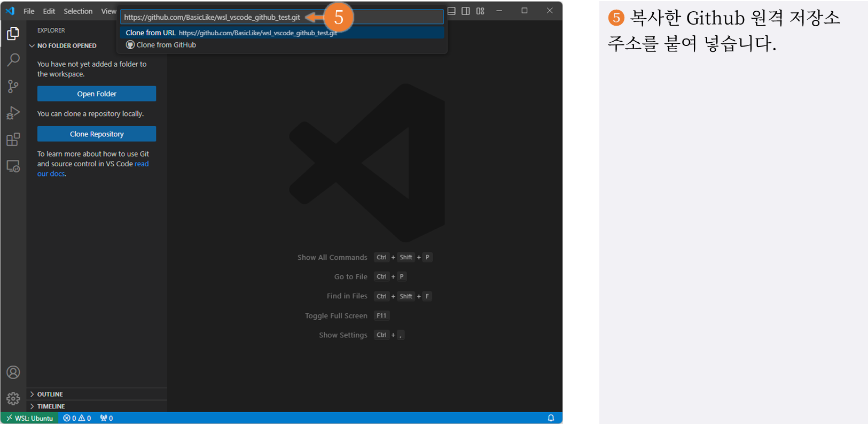Screen dimensions: 868x424
Task: Click the Open Folder button
Action: point(97,94)
